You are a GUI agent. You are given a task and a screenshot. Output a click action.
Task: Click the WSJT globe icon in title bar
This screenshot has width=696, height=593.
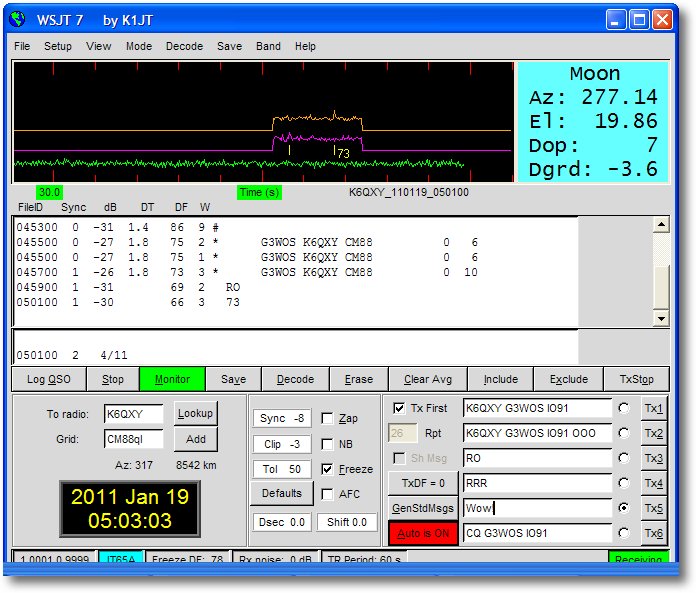point(18,20)
